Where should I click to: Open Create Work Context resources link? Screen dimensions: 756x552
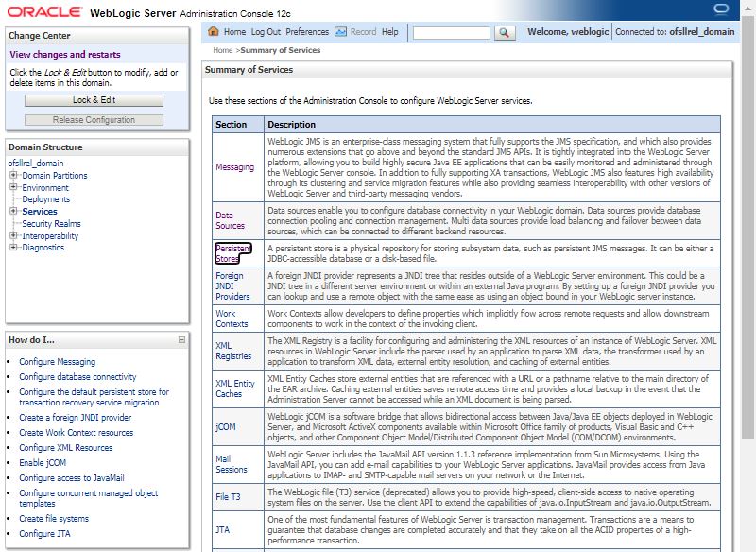(x=77, y=433)
